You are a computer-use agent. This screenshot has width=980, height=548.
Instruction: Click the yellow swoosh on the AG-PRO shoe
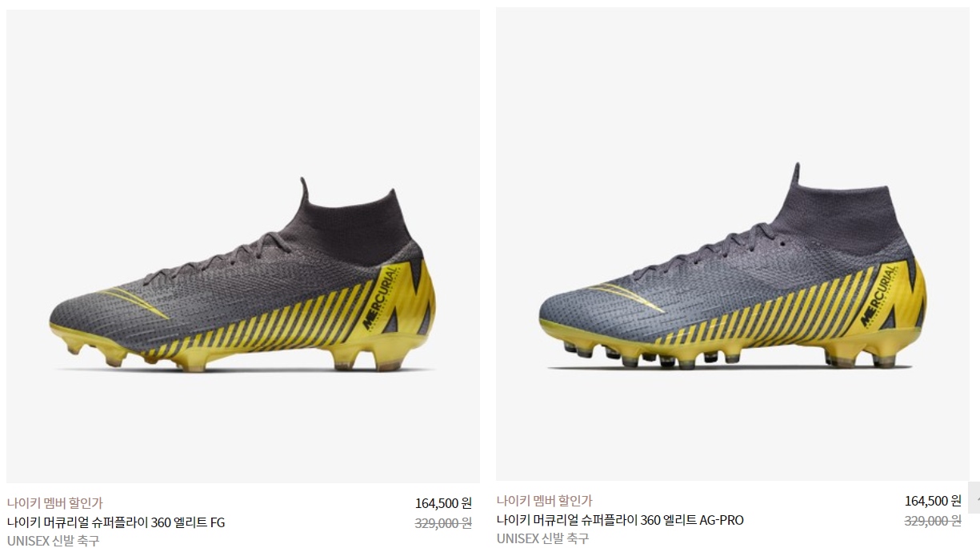[x=625, y=297]
